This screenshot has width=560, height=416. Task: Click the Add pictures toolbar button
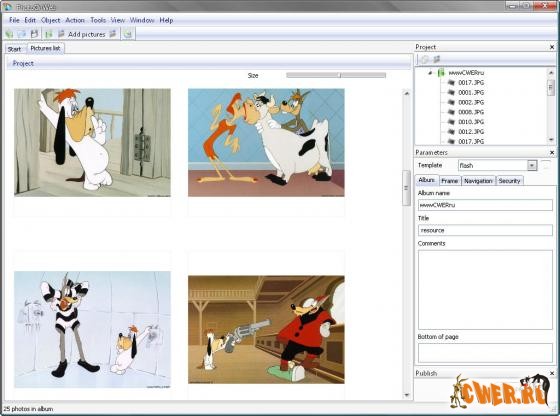pyautogui.click(x=86, y=34)
